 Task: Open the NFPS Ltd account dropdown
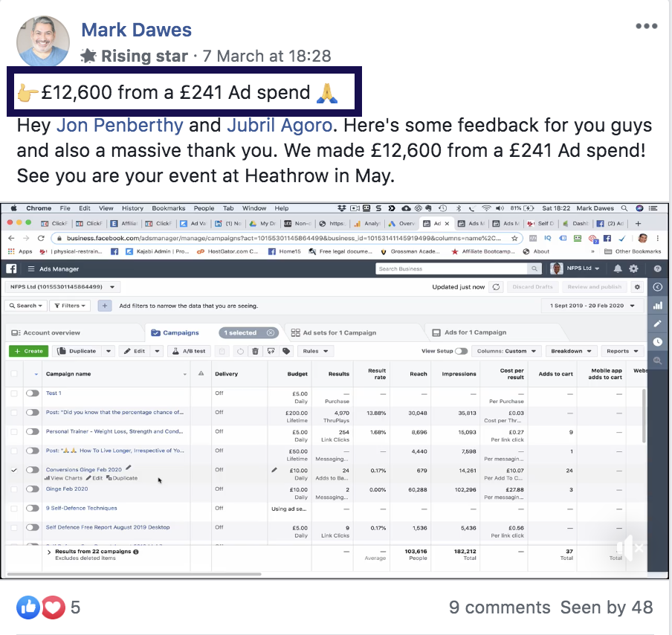click(x=62, y=287)
